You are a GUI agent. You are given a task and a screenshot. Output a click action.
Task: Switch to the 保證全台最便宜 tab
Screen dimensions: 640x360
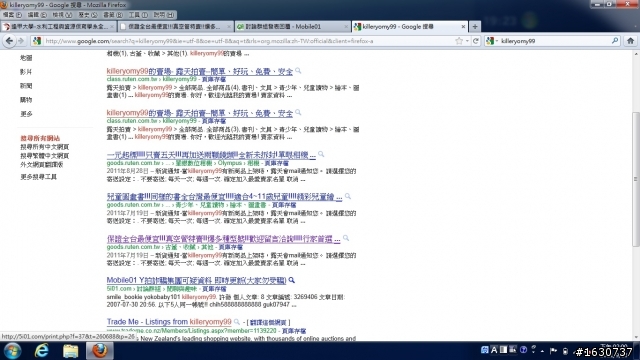tap(176, 27)
